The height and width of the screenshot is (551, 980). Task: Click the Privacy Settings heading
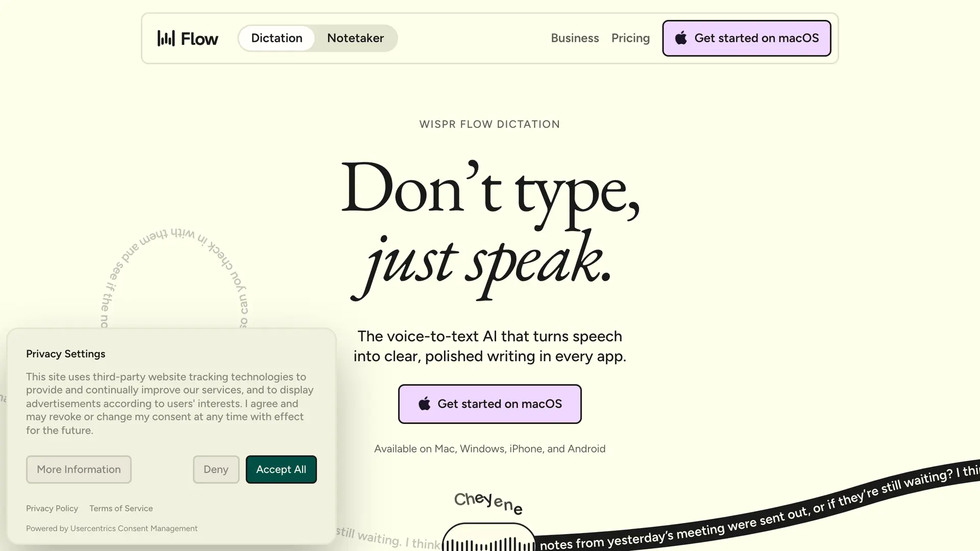click(x=66, y=354)
